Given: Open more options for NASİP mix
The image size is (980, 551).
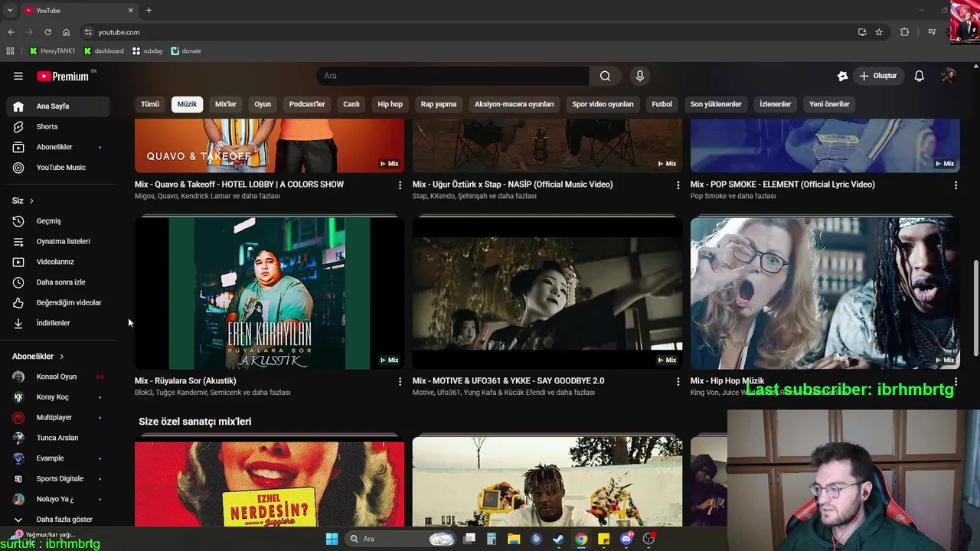Looking at the screenshot, I should tap(678, 185).
